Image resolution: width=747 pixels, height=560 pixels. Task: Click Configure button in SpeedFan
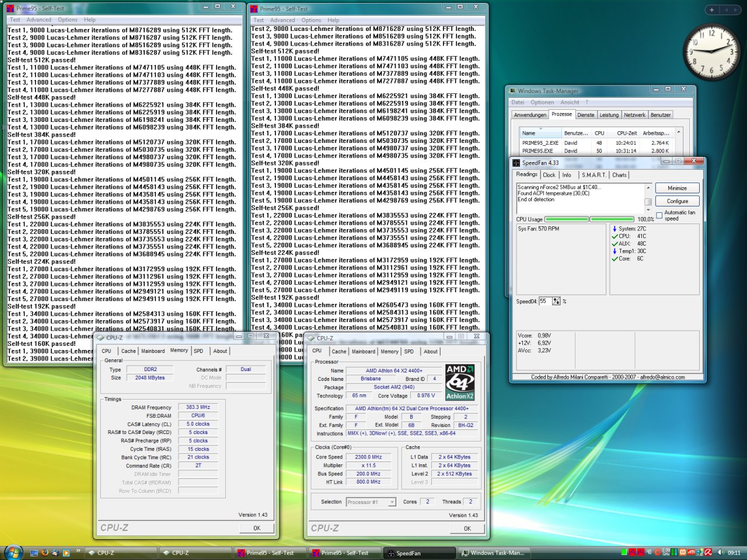point(677,201)
